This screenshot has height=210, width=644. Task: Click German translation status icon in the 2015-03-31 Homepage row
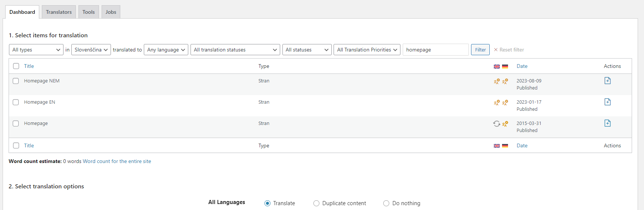(505, 124)
